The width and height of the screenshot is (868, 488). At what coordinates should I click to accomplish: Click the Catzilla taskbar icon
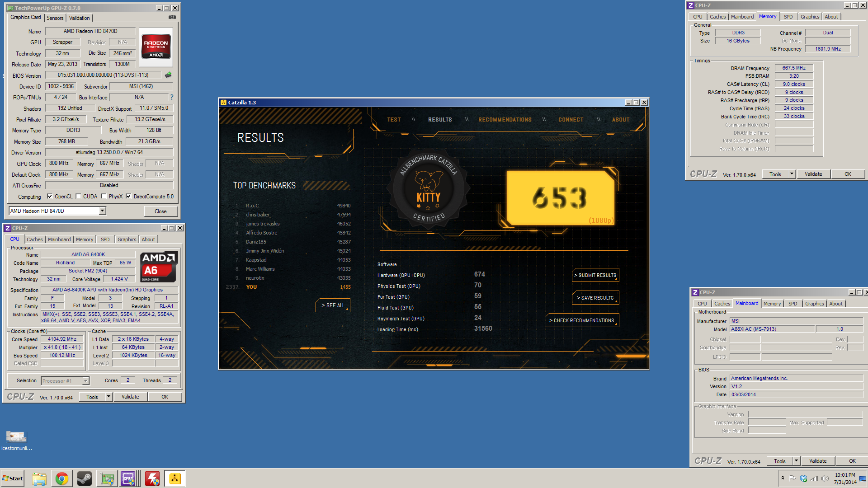[175, 479]
